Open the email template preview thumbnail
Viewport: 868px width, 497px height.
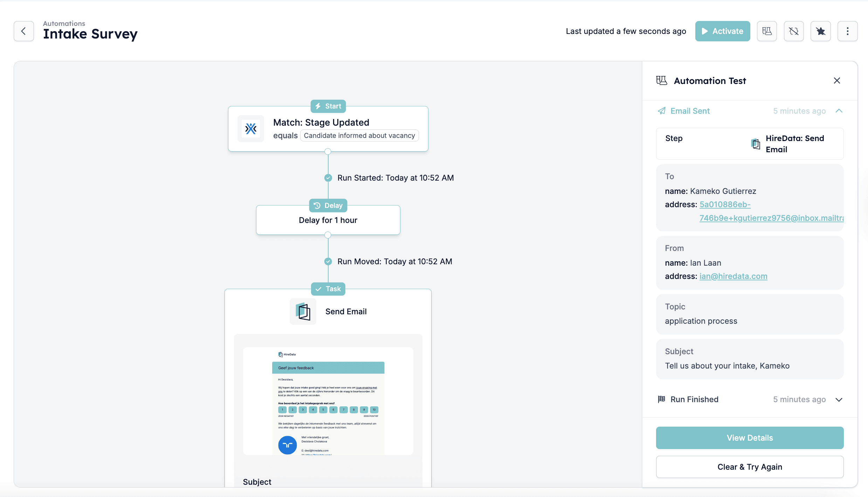(x=328, y=401)
